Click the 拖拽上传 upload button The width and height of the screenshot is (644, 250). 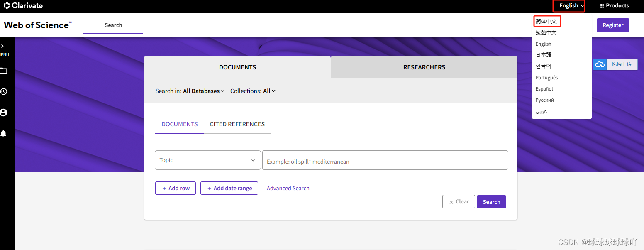point(621,64)
